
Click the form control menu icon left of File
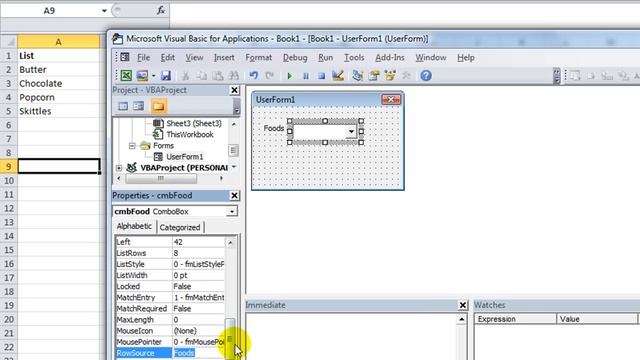pos(125,57)
